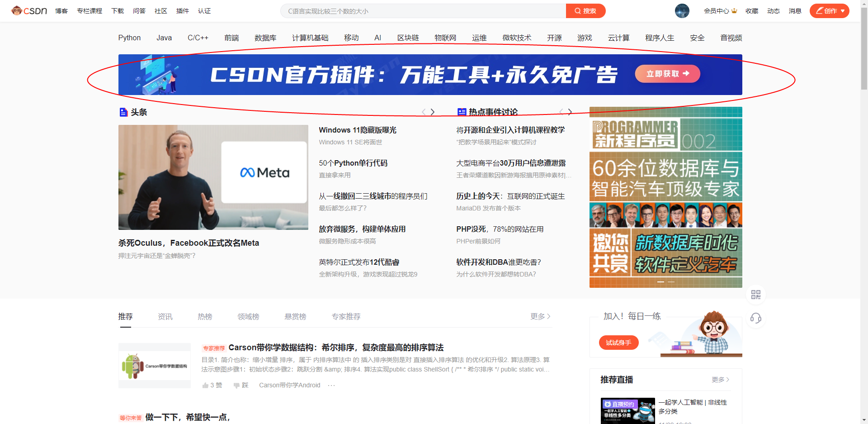This screenshot has height=424, width=868.
Task: Open 专栏课程 in top navigation
Action: coord(90,11)
